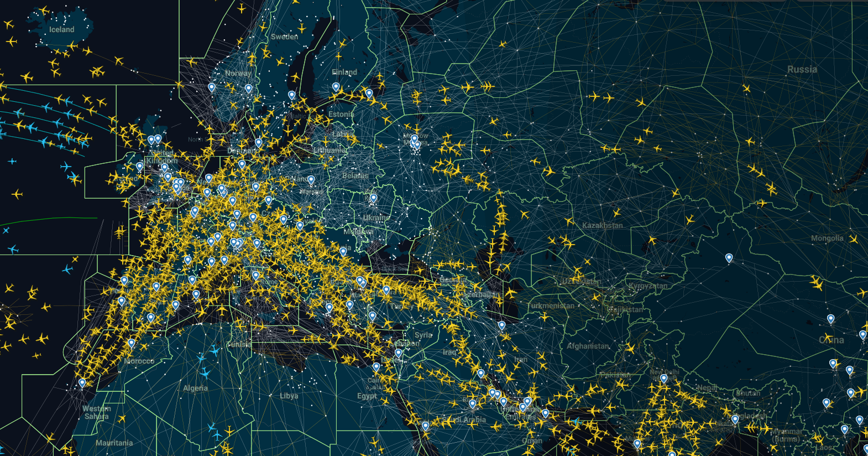Viewport: 868px width, 456px height.
Task: Select the airport pin at Mumbai
Action: tap(637, 444)
